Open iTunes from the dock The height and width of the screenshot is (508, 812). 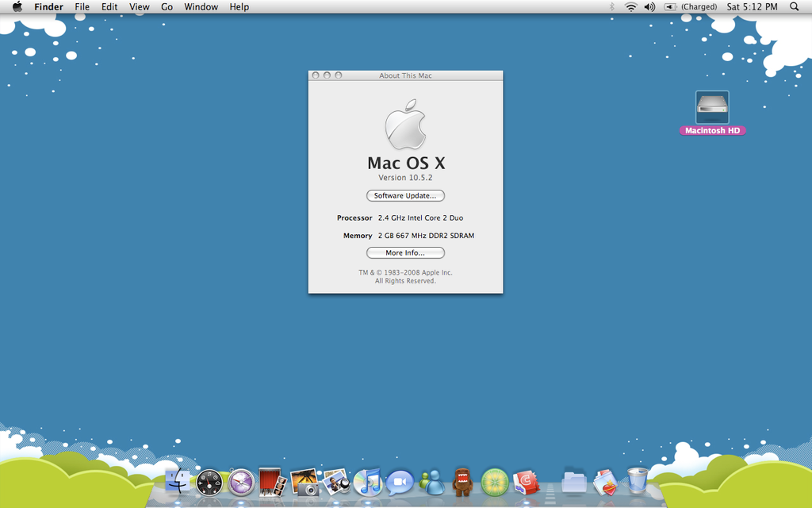tap(367, 482)
